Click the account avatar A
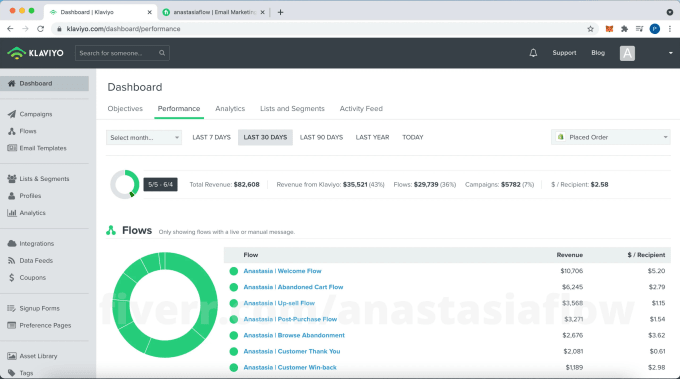 coord(627,53)
